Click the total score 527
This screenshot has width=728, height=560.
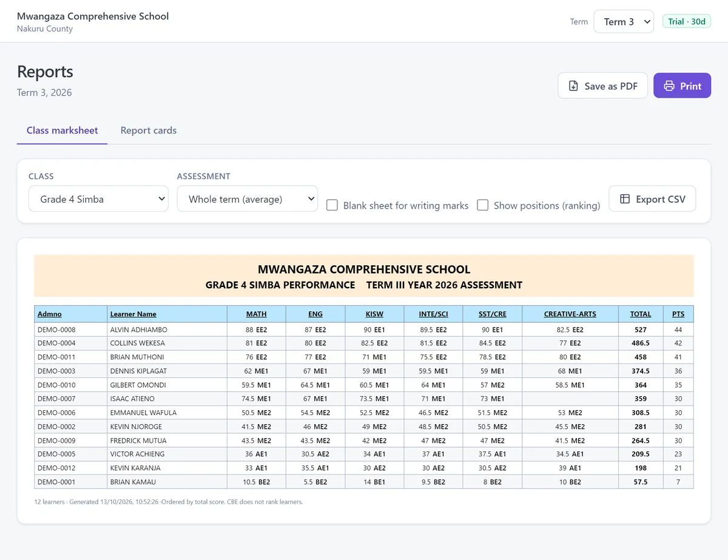pos(641,330)
